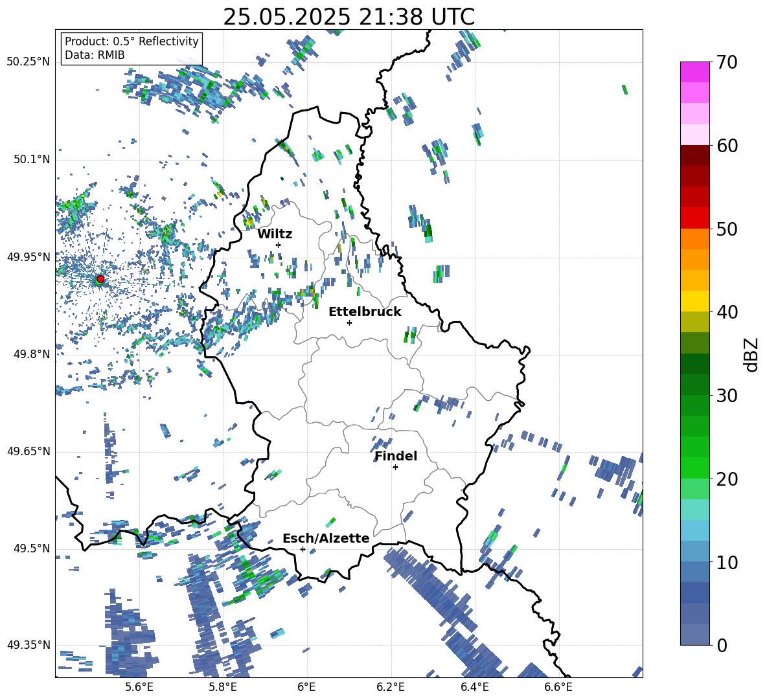Click the 'Esch/Alzette' city label
Viewport: 767px width, 700px height.
[326, 538]
